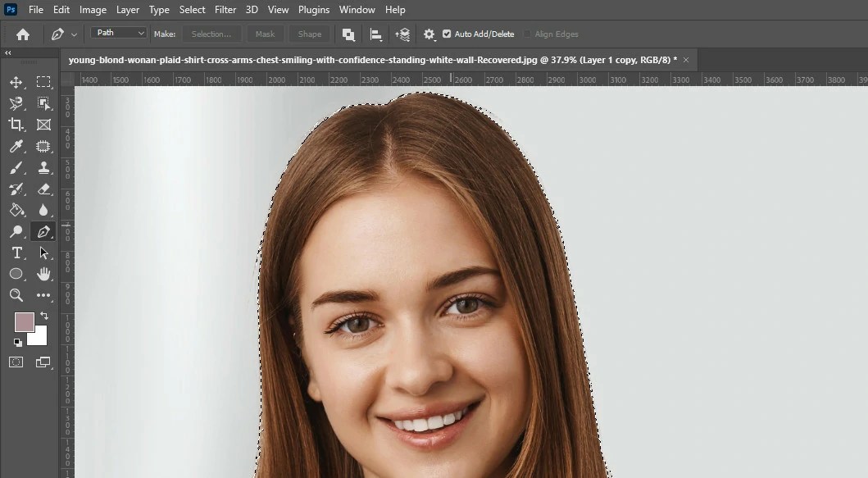Open the Path mode dropdown
Screen dimensions: 868x478
point(117,32)
